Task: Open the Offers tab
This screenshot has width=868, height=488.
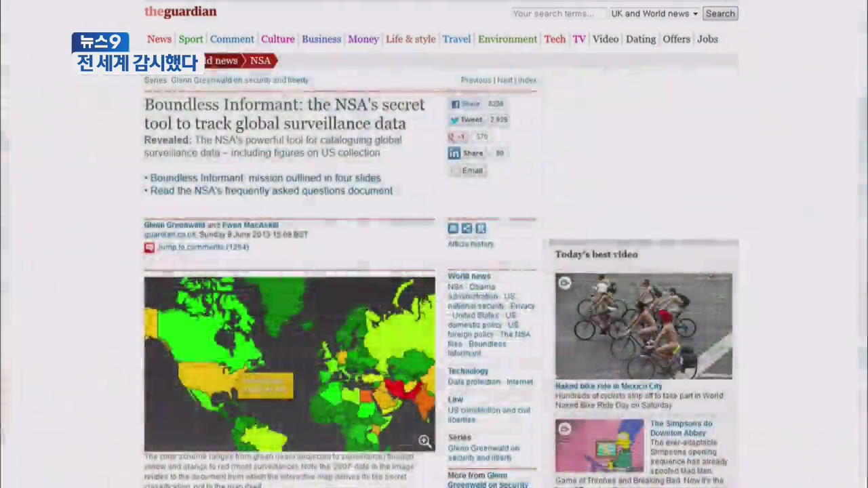Action: click(676, 39)
